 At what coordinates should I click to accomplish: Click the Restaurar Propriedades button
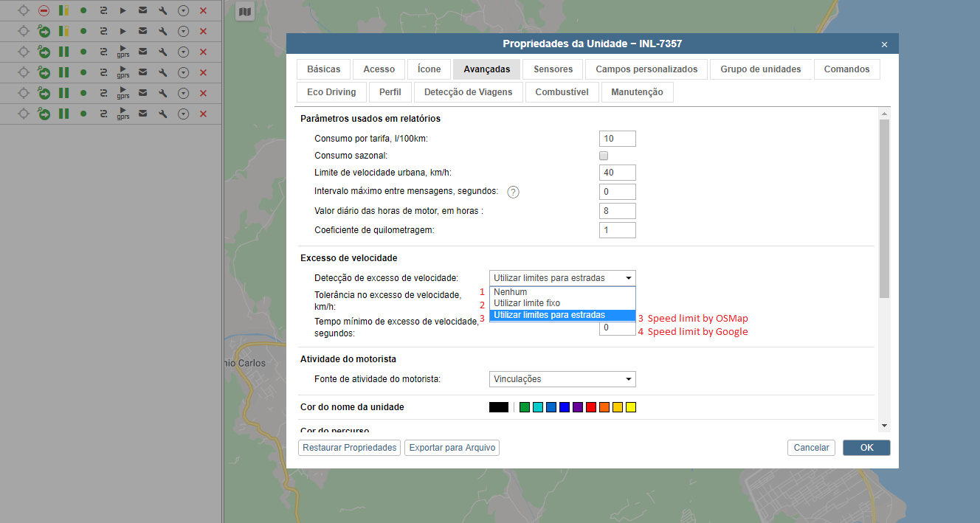[x=350, y=448]
